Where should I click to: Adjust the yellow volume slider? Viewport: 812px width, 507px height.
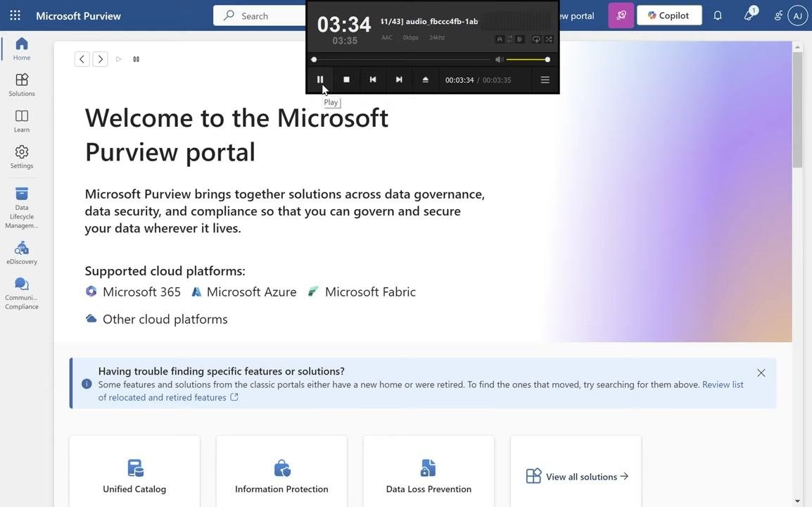(527, 60)
